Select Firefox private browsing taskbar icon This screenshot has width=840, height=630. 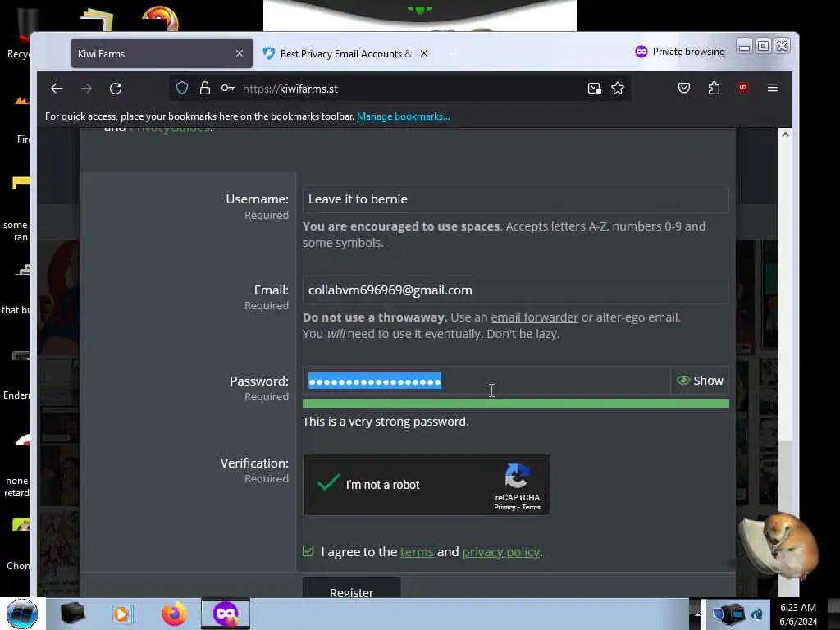click(x=226, y=614)
